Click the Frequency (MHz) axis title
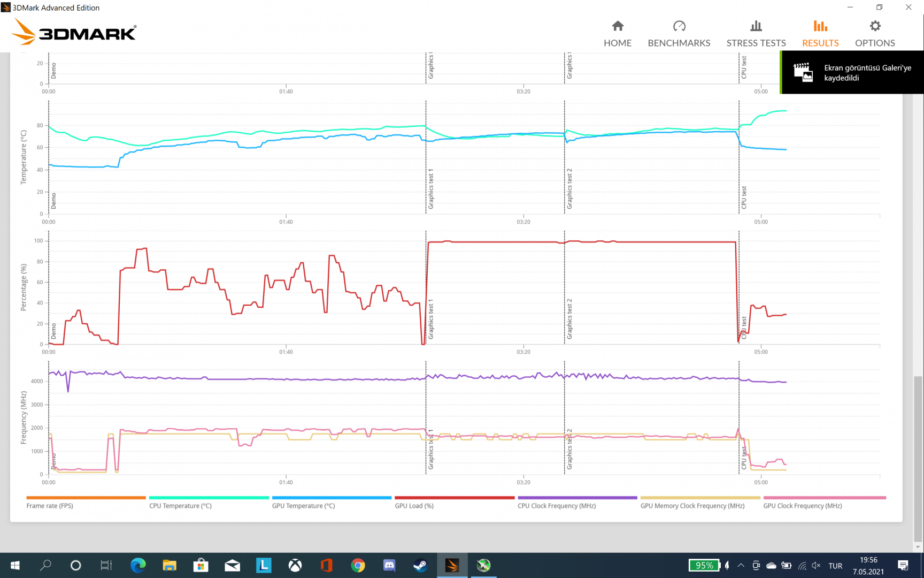Screen dimensions: 924x578 pyautogui.click(x=24, y=418)
